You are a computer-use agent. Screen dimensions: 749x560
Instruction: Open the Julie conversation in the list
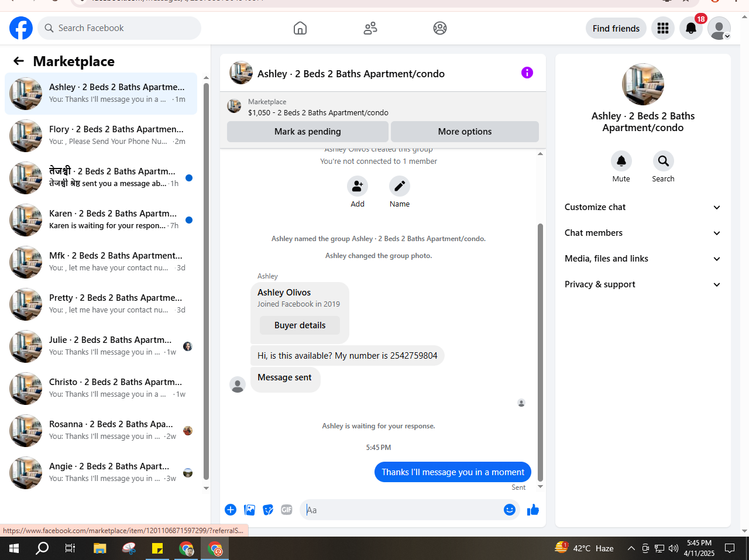click(101, 346)
